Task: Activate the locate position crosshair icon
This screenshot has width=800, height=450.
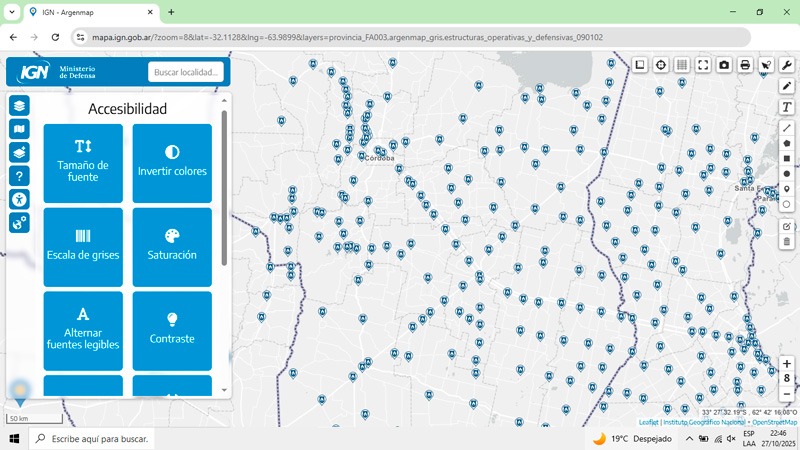Action: (x=661, y=65)
